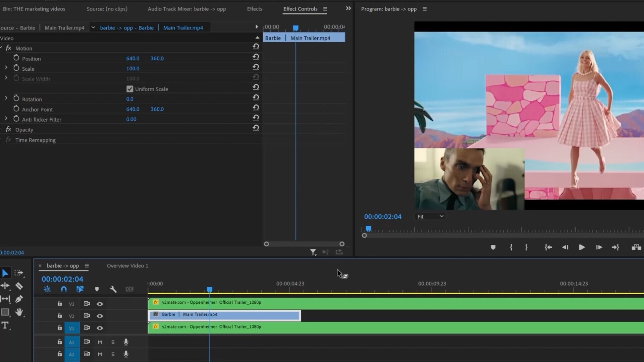Expand the Rotation property
644x362 pixels.
point(6,98)
